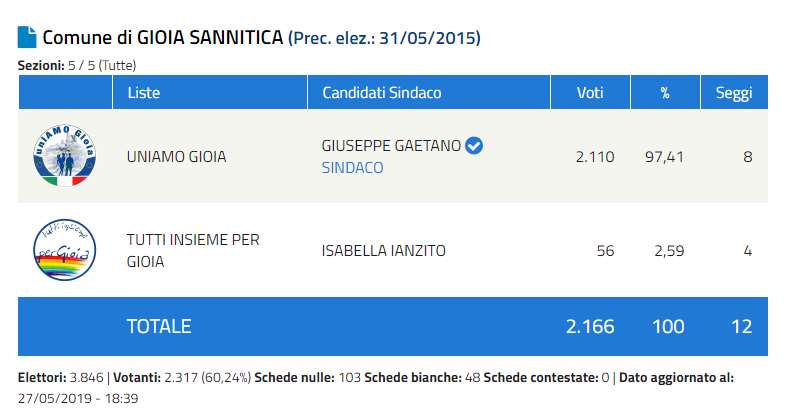The width and height of the screenshot is (787, 410).
Task: Click the Tutti Insieme per Gioia logo
Action: pos(64,250)
